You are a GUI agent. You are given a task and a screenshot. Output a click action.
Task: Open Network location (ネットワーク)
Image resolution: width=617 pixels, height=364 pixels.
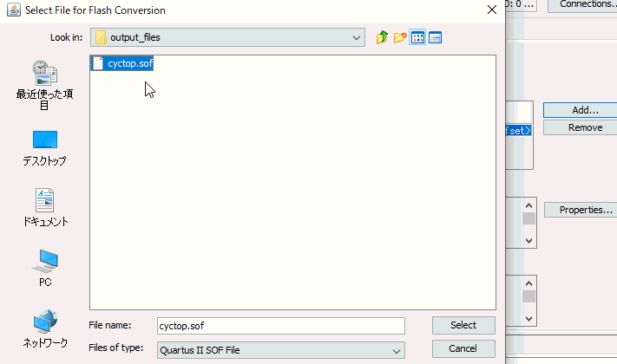[x=45, y=328]
